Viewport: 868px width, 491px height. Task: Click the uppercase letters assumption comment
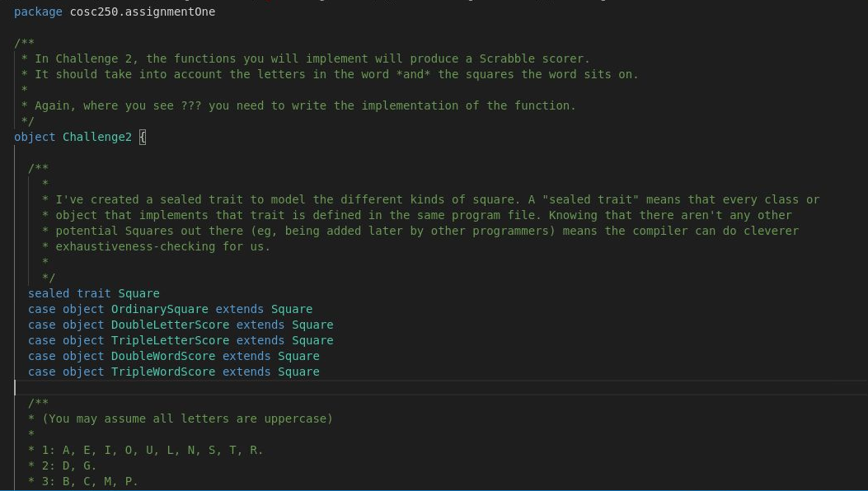[x=180, y=419]
